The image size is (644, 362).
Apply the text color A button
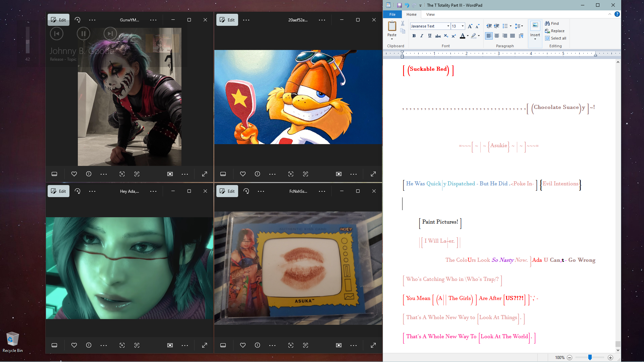pos(463,36)
